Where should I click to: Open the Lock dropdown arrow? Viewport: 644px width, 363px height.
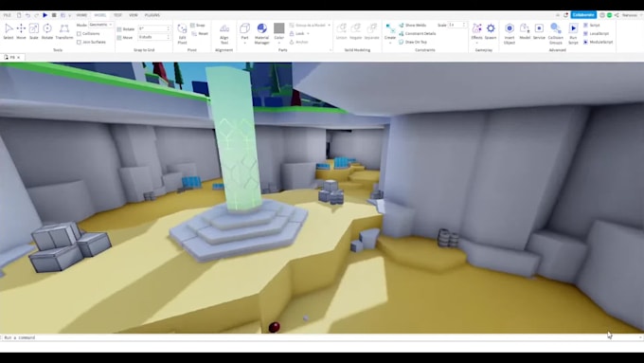308,34
